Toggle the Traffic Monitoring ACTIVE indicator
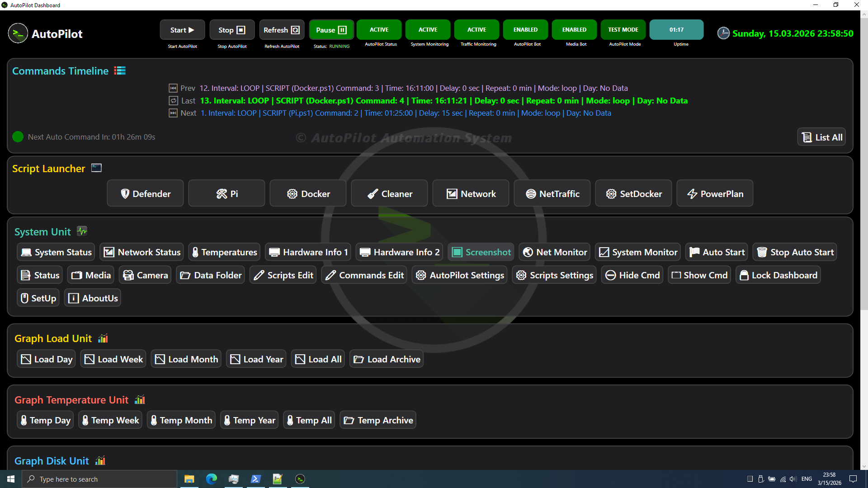 click(476, 30)
